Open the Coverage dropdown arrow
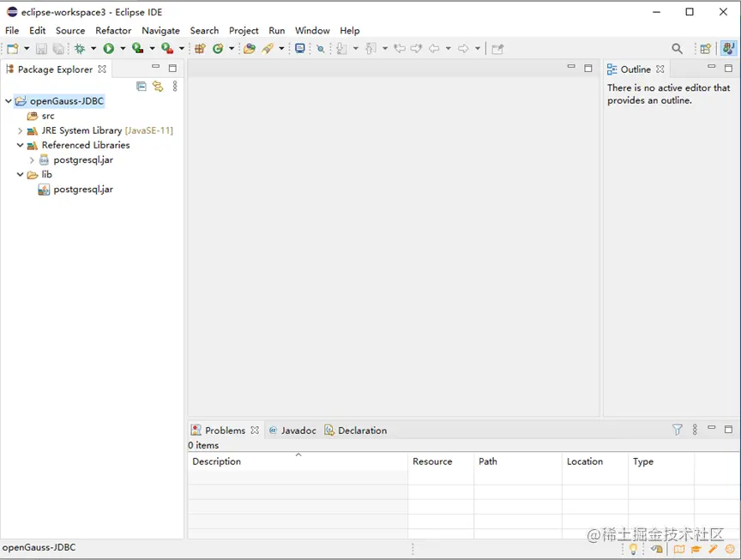 152,48
